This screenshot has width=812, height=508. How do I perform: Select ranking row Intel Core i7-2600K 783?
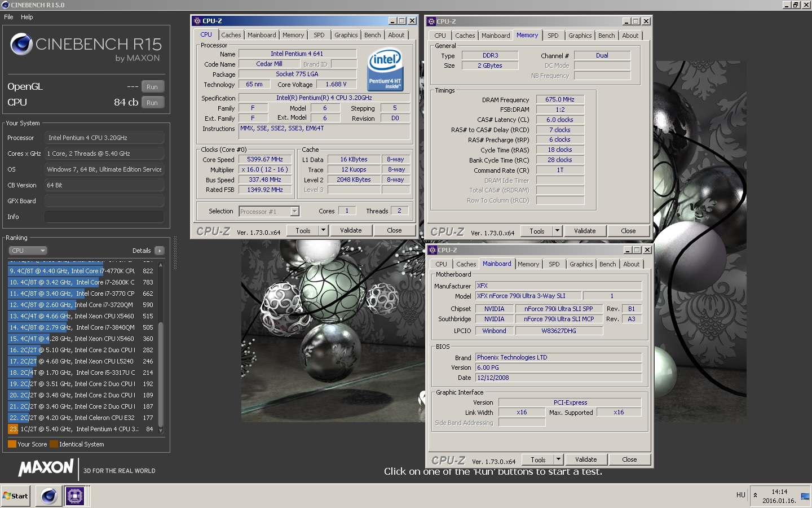click(x=82, y=282)
